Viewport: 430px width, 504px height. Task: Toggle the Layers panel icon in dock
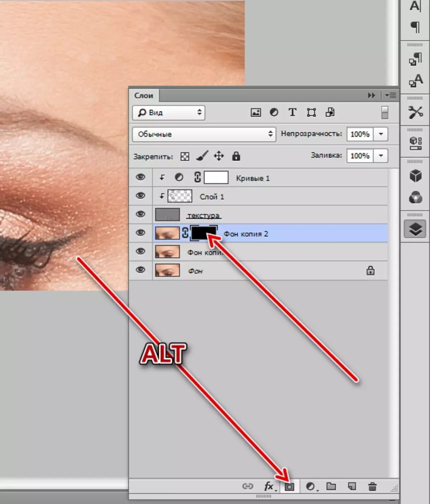(x=415, y=229)
